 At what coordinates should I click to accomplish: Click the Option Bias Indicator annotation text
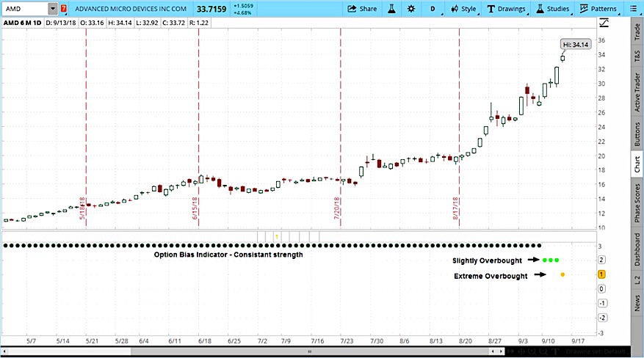click(x=228, y=255)
